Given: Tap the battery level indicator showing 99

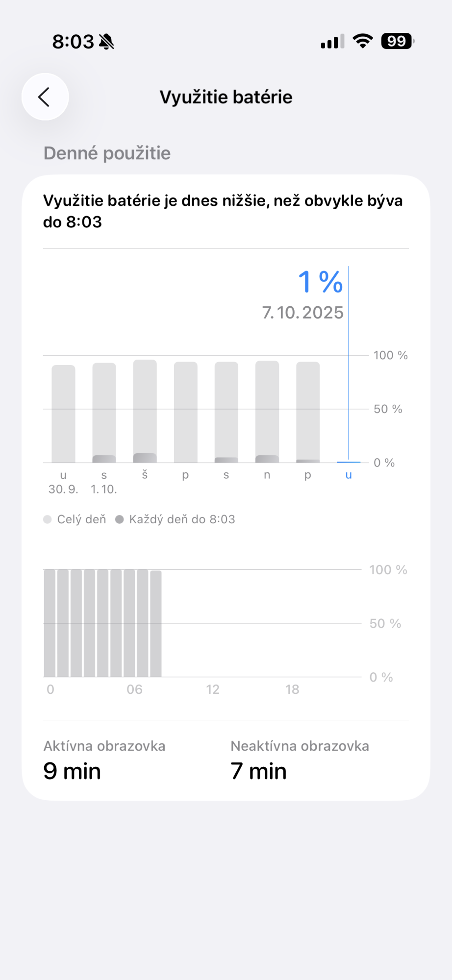Looking at the screenshot, I should (x=398, y=41).
